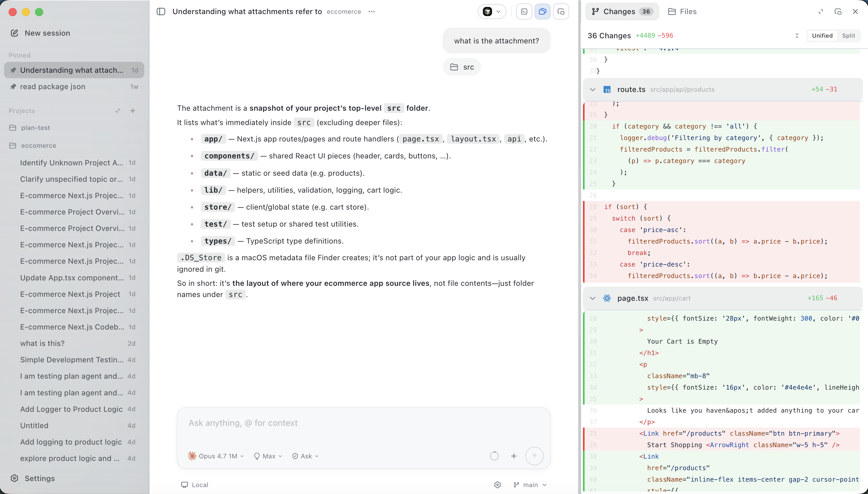Collapse the route.ts diff section
The image size is (868, 494).
coord(592,90)
